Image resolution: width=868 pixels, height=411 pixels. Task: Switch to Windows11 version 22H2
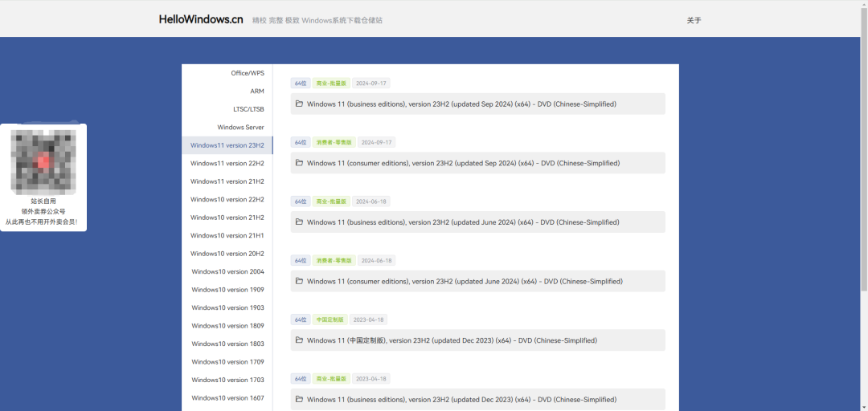[x=227, y=163]
